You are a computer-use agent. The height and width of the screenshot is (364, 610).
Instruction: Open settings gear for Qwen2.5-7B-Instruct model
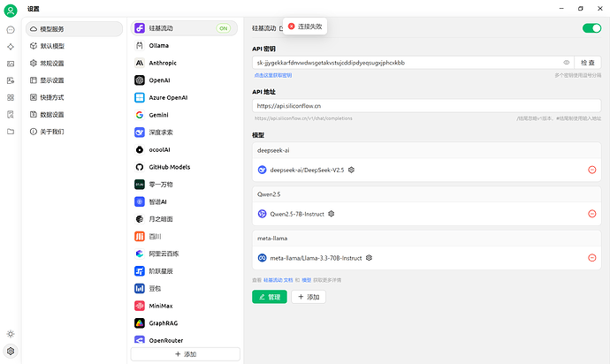point(331,214)
